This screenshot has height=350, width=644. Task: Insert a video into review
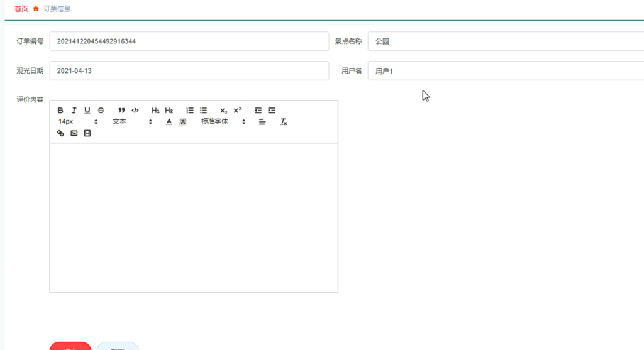tap(87, 133)
